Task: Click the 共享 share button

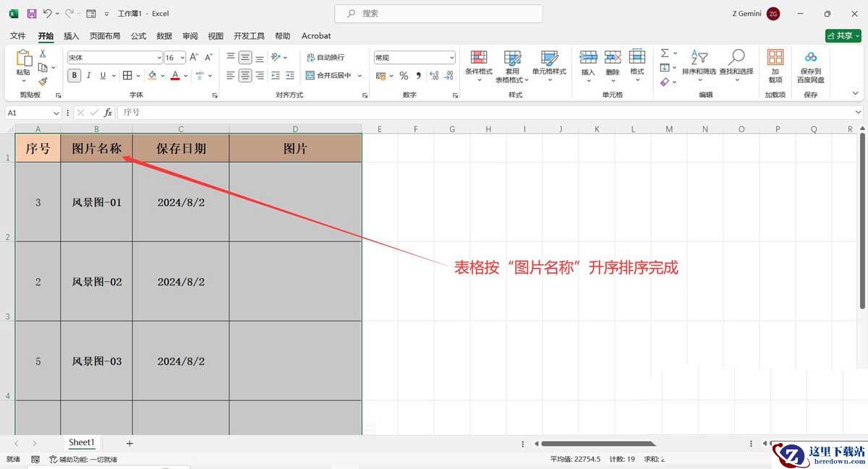Action: pos(843,35)
